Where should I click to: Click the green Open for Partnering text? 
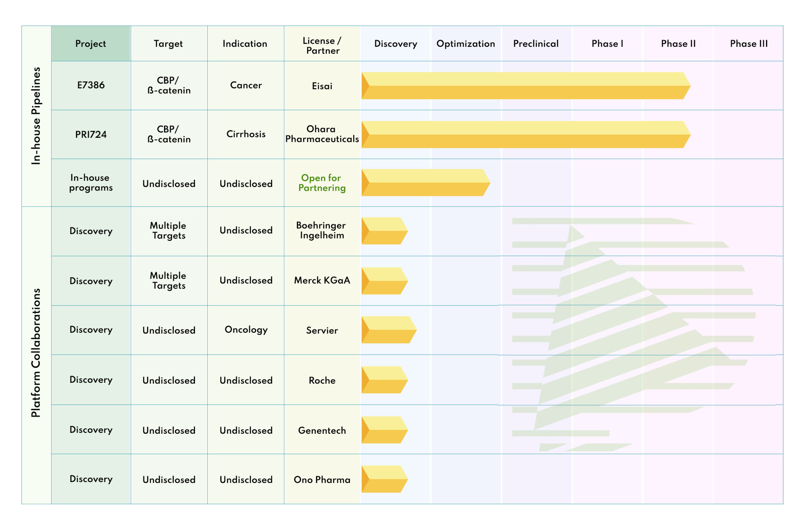click(322, 183)
